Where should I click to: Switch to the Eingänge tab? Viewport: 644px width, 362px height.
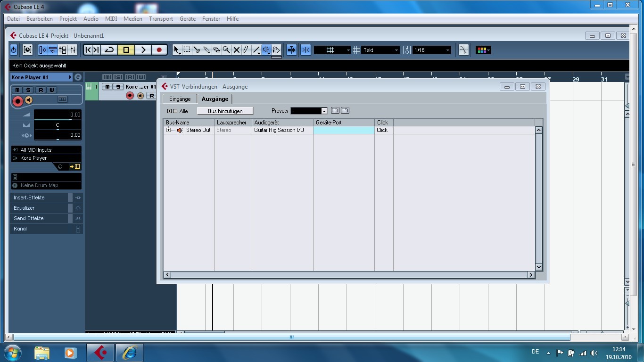coord(180,99)
